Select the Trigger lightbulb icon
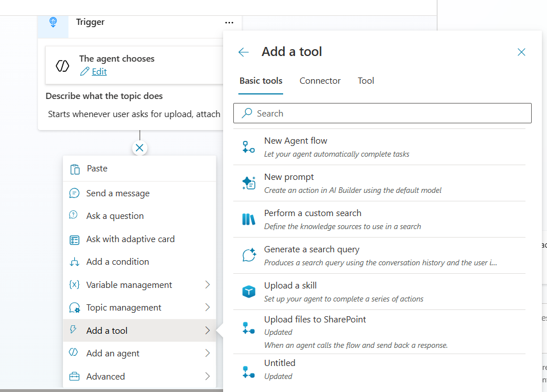The height and width of the screenshot is (392, 547). (x=53, y=21)
